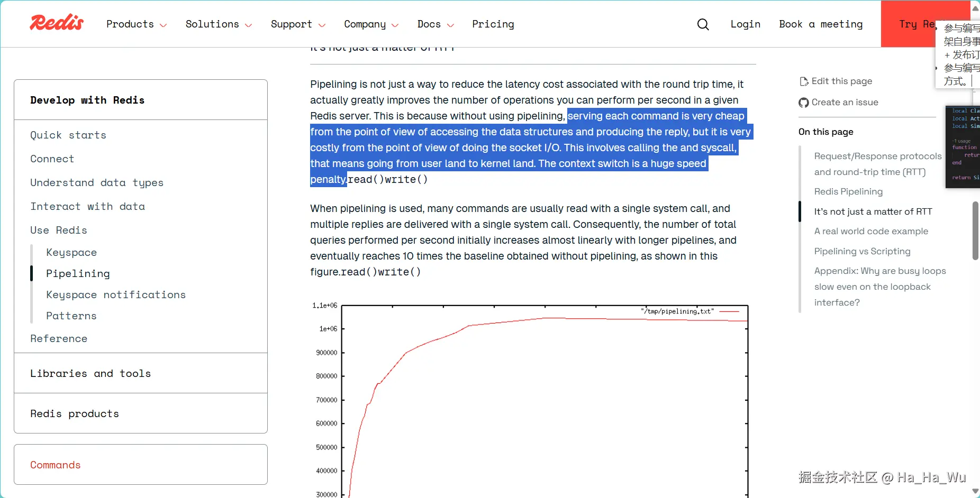Click the Redis logo

click(x=57, y=23)
